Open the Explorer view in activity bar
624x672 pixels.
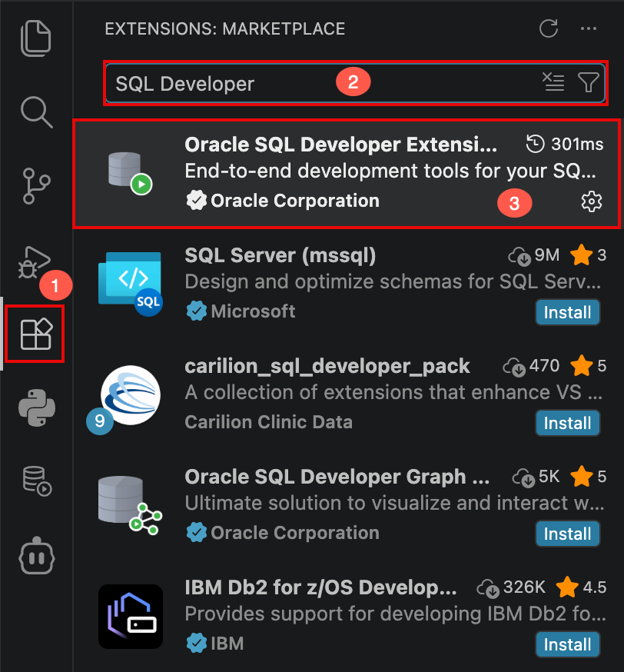(36, 38)
